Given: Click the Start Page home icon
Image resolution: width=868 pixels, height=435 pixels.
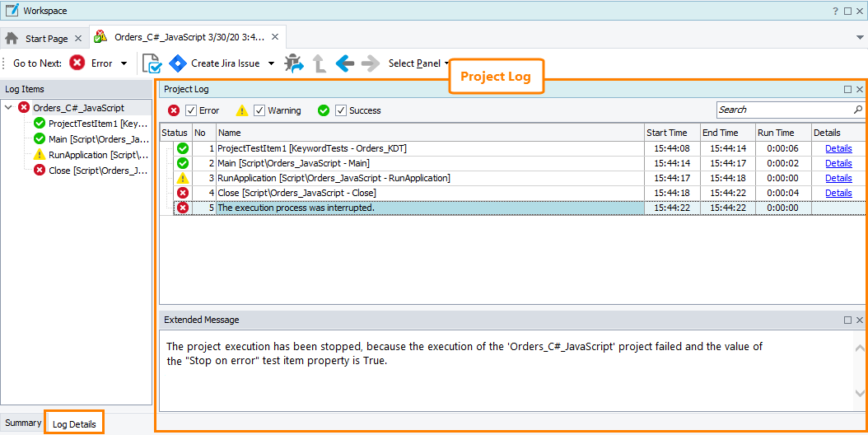Looking at the screenshot, I should tap(12, 38).
